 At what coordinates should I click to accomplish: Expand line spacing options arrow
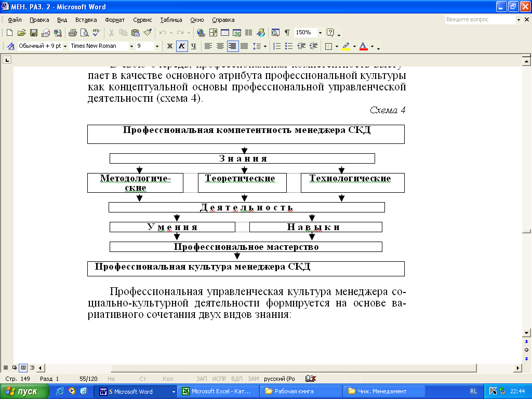coord(265,46)
